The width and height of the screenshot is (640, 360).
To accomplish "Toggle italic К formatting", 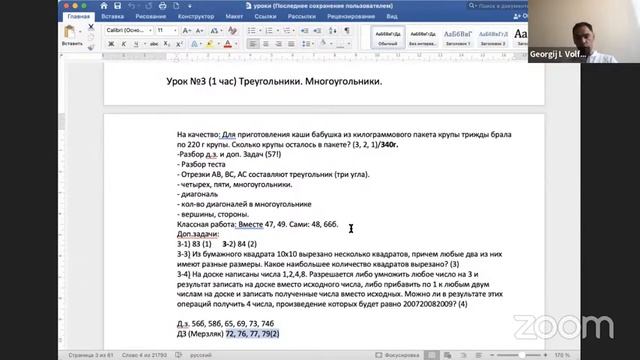I will (123, 44).
